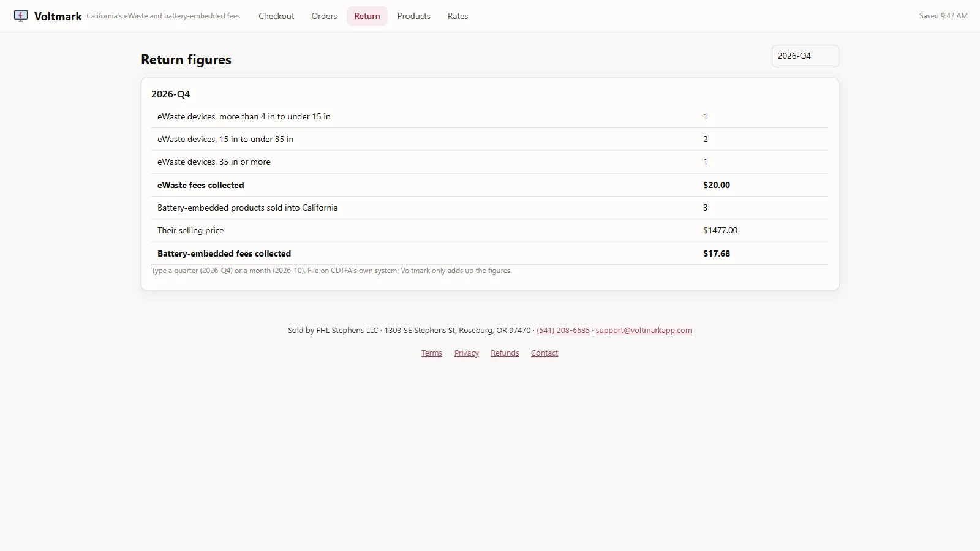Click 'Battery-embedded products sold into California' label
Screen dimensions: 980x551
coord(247,208)
